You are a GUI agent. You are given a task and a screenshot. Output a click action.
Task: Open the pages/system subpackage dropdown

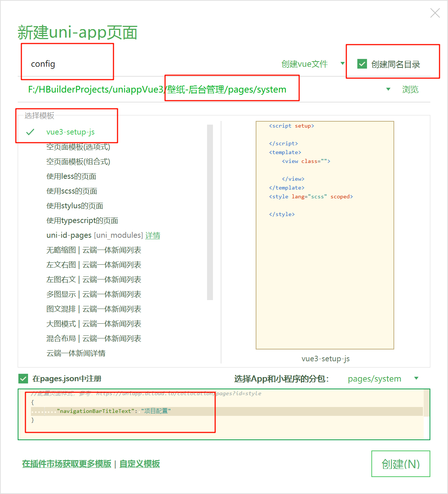(x=383, y=379)
